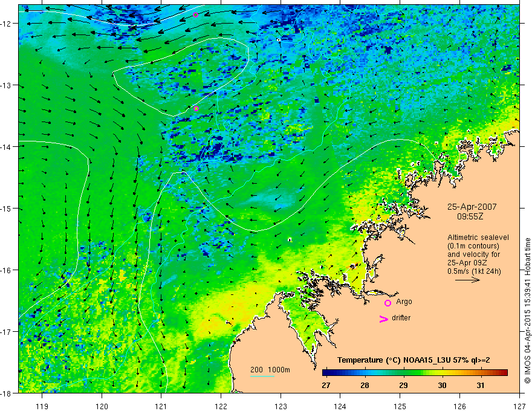Viewport: 532px width, 411px height.
Task: Click the '(0.1m contours)' text
Action: pyautogui.click(x=473, y=246)
